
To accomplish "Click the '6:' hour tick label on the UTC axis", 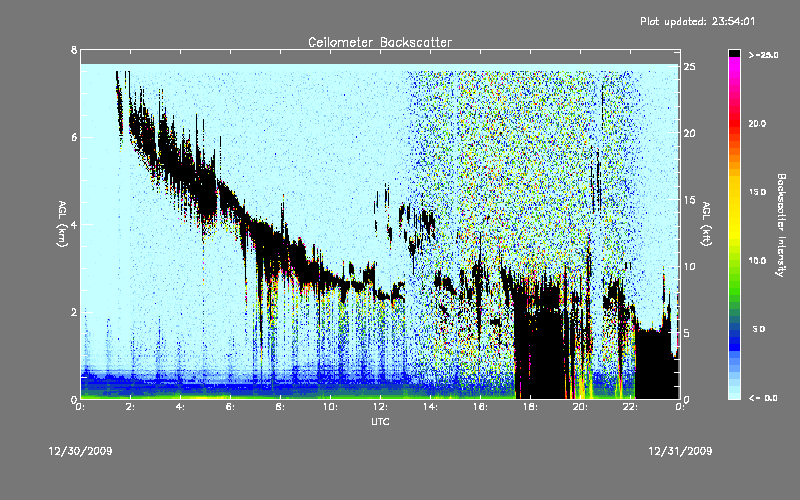I will coord(231,407).
